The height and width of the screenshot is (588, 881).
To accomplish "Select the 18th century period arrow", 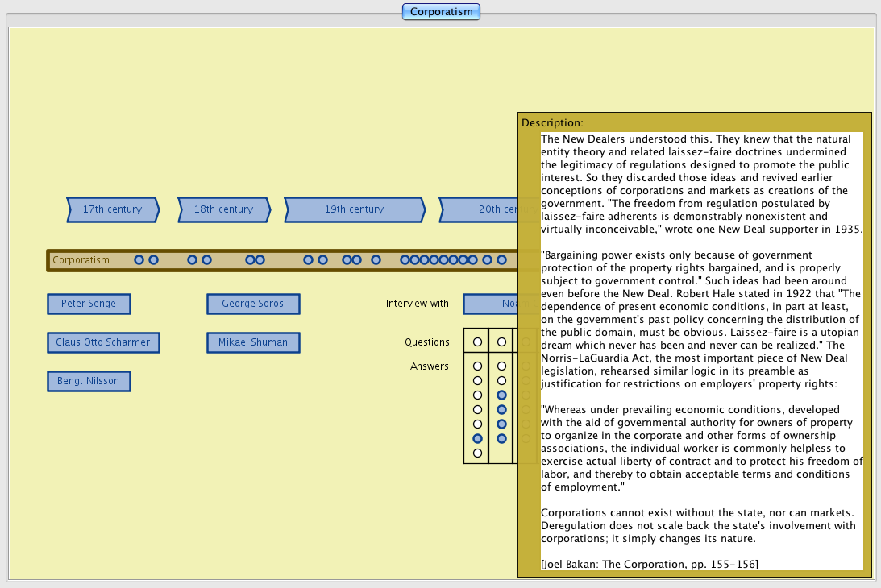I will click(223, 209).
